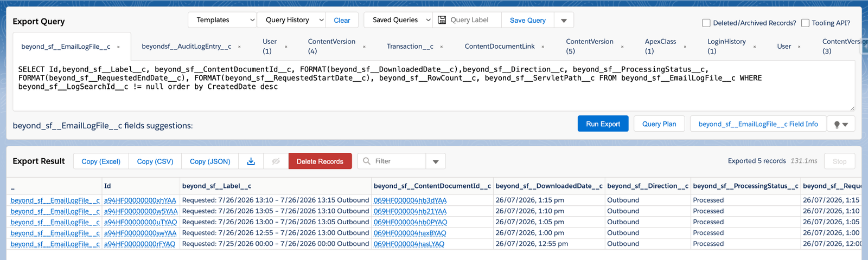Open ContentDocumentId 069HF000004hb21YAA link
This screenshot has height=260, width=868.
pos(410,211)
